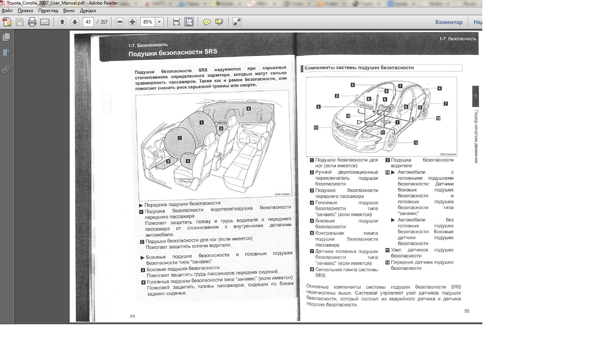Open the Файл menu
Viewport: 610px width, 364px height.
[x=7, y=11]
